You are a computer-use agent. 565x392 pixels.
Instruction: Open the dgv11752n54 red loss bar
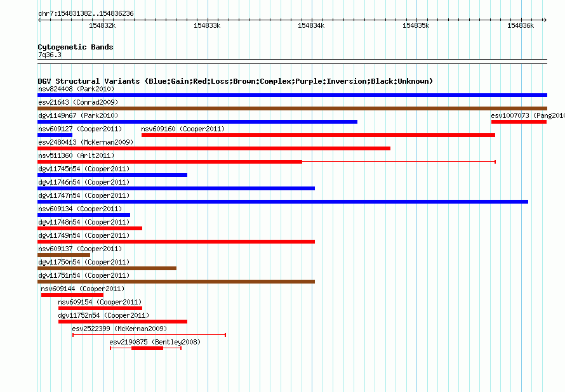click(x=123, y=322)
